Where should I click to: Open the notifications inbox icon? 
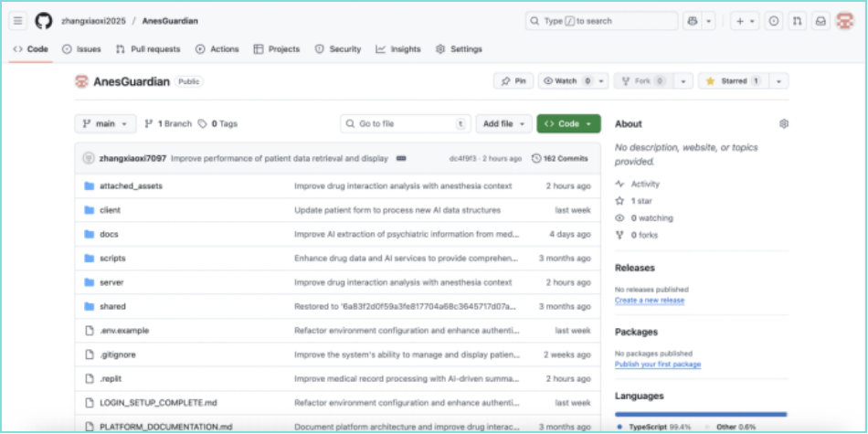(820, 21)
